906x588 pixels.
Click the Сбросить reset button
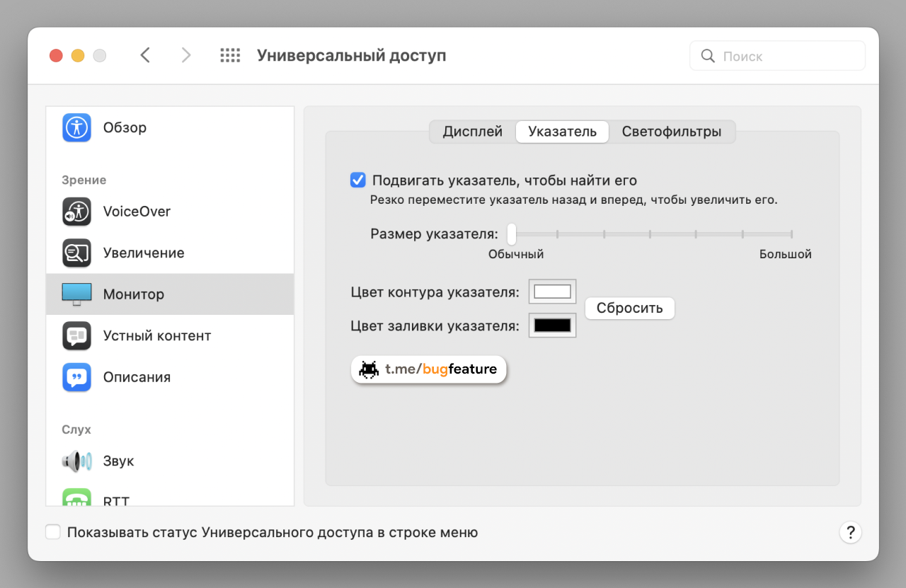click(x=629, y=309)
